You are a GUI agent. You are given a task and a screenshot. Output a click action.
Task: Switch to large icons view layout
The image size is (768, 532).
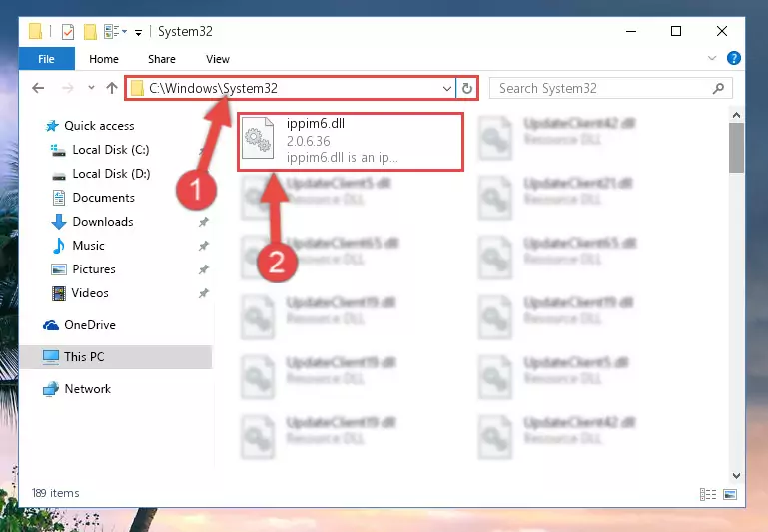coord(730,495)
